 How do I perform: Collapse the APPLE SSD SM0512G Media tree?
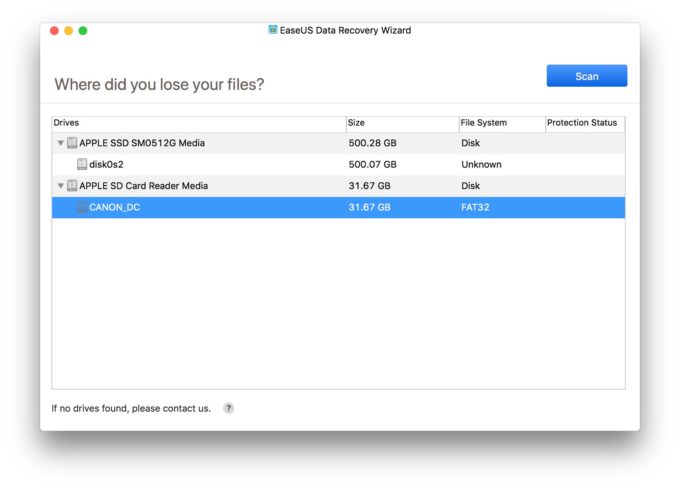point(61,143)
